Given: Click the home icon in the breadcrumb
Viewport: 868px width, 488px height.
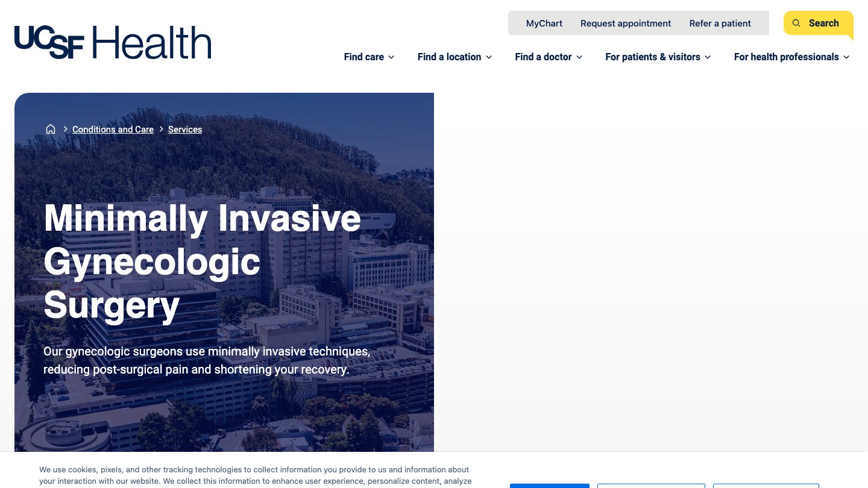Looking at the screenshot, I should [x=51, y=129].
